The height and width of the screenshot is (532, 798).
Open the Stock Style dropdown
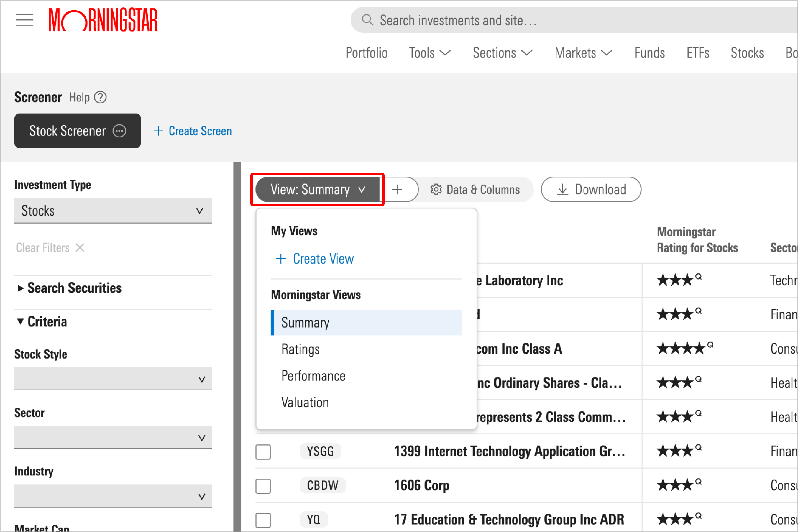(x=113, y=379)
